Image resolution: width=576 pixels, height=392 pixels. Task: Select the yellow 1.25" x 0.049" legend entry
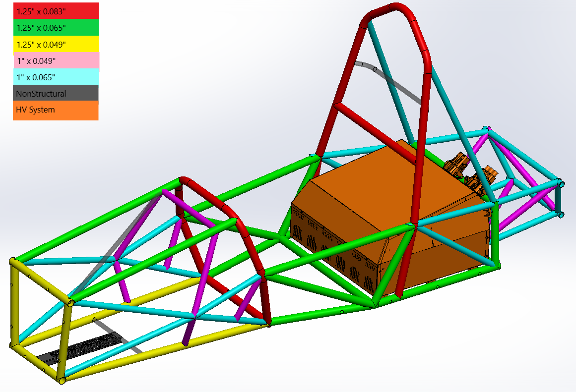pos(56,45)
